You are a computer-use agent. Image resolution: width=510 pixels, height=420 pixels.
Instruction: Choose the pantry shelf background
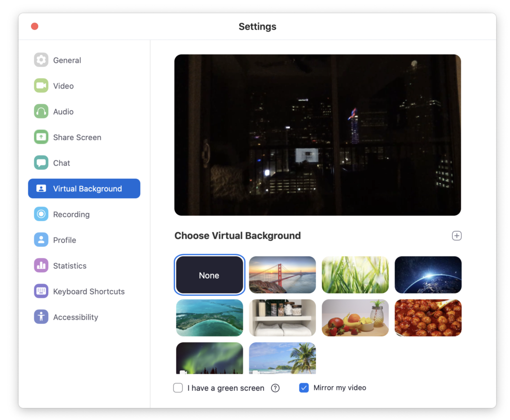pos(282,318)
